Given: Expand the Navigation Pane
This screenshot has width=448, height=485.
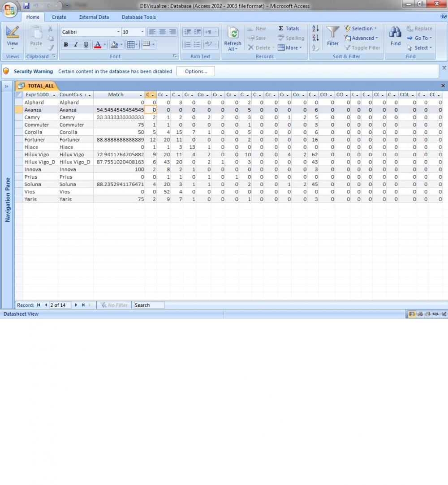Looking at the screenshot, I should 6,86.
